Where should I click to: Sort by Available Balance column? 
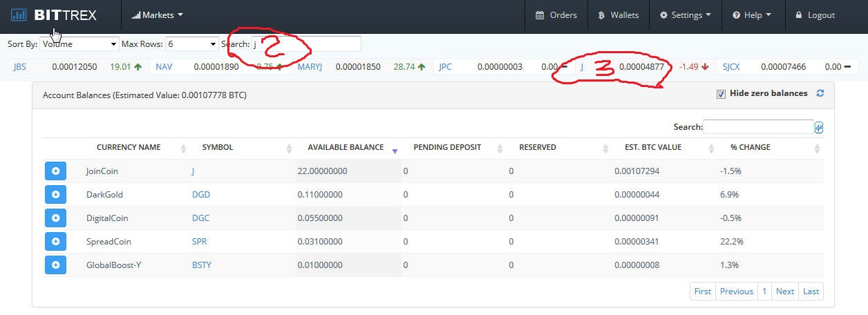[346, 147]
